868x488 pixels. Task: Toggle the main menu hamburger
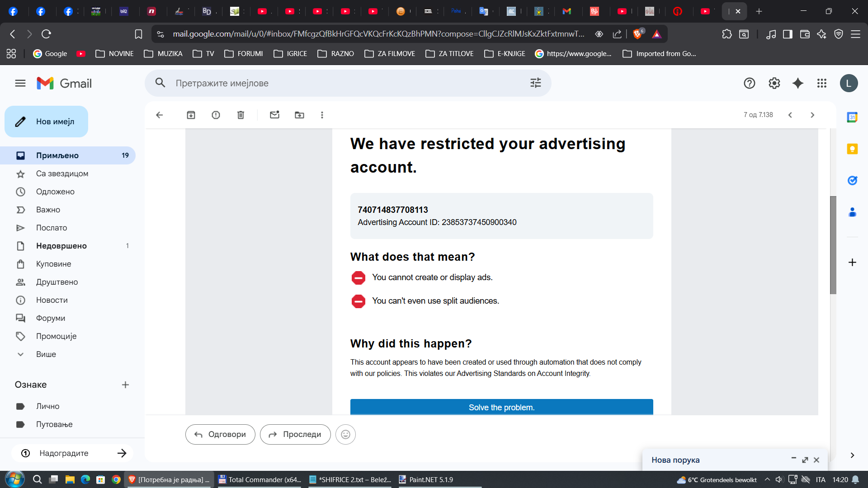click(20, 83)
